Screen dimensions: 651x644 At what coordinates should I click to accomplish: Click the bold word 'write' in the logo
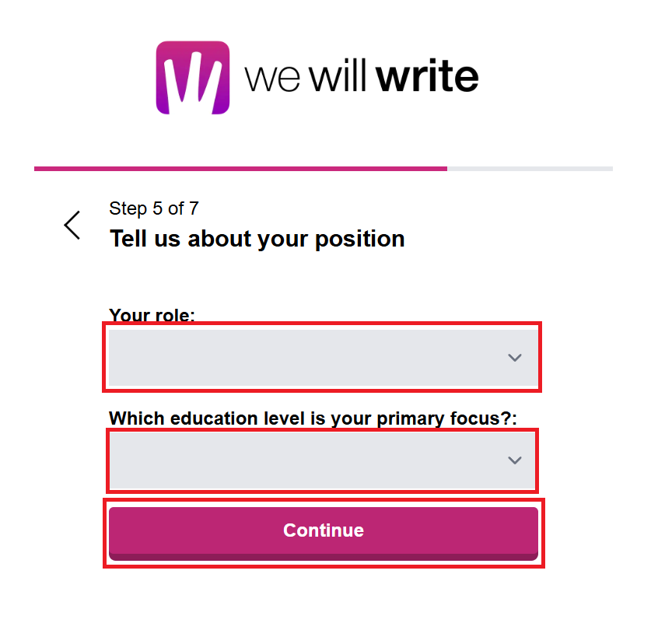(x=426, y=78)
